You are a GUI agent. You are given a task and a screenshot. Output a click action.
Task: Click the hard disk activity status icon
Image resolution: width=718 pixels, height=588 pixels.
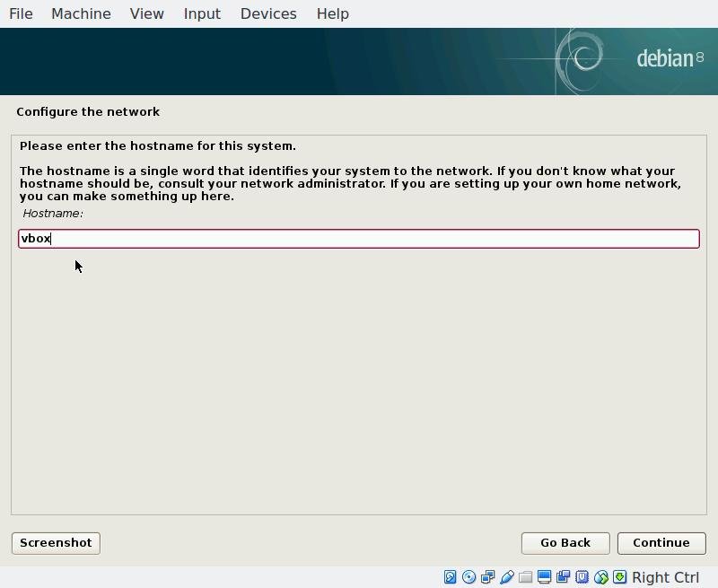tap(450, 577)
